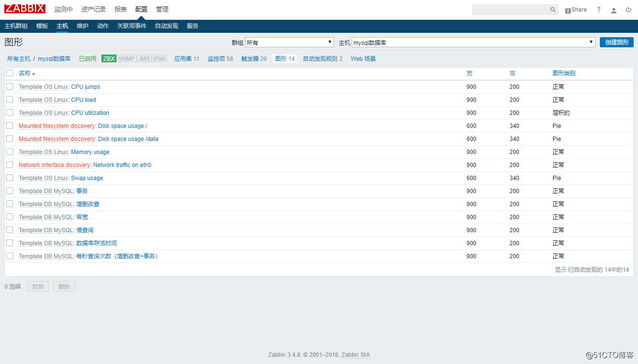Click the ZABBIX logo
The width and height of the screenshot is (638, 364).
click(25, 9)
